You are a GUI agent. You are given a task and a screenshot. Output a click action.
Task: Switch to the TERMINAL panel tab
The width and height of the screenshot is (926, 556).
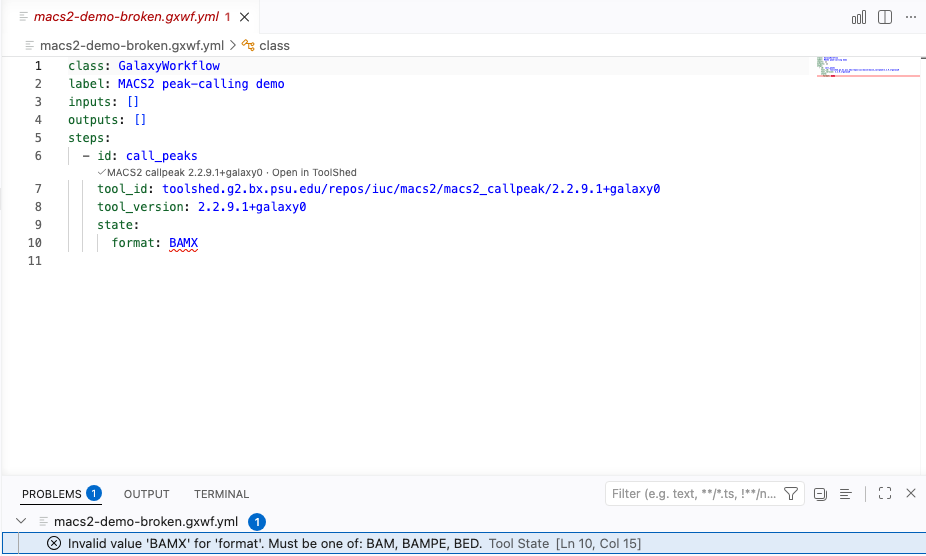coord(221,494)
